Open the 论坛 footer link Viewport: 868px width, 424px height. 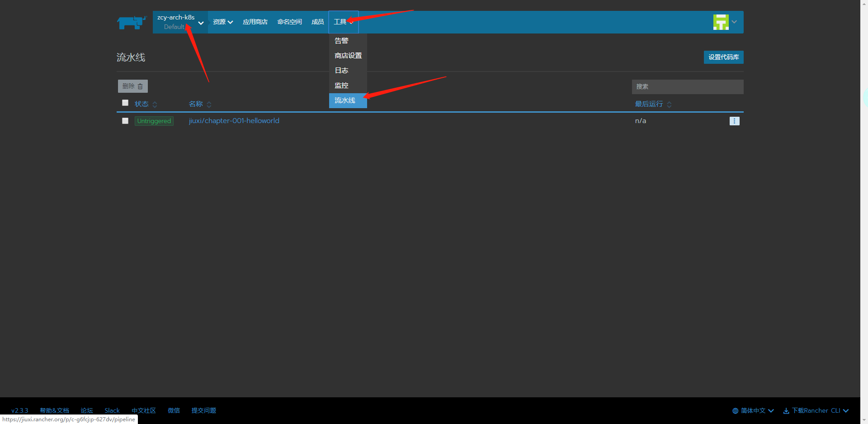87,411
